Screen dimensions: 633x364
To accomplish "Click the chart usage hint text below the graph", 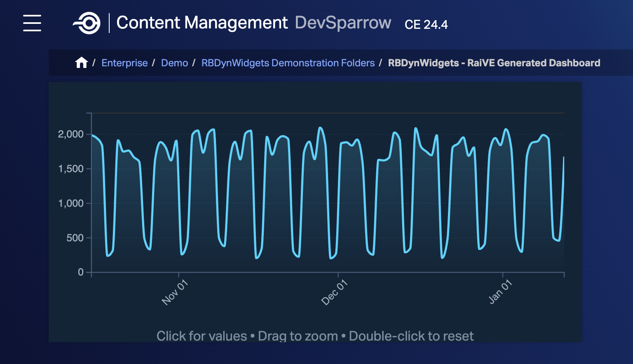I will (315, 336).
